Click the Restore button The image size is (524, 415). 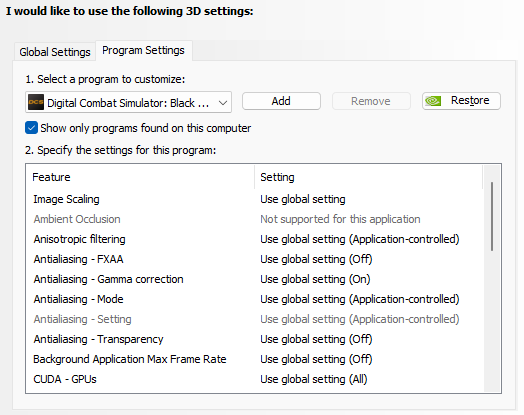coord(461,101)
